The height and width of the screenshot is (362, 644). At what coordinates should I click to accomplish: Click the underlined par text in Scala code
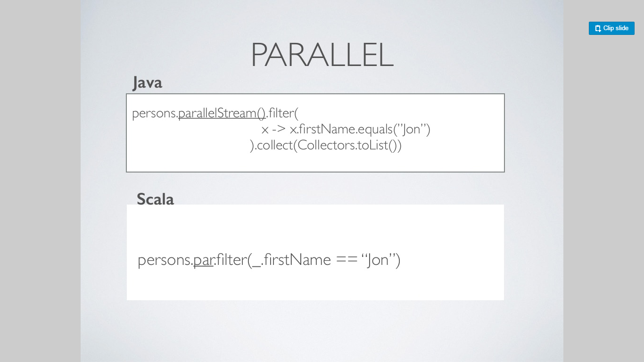click(204, 260)
